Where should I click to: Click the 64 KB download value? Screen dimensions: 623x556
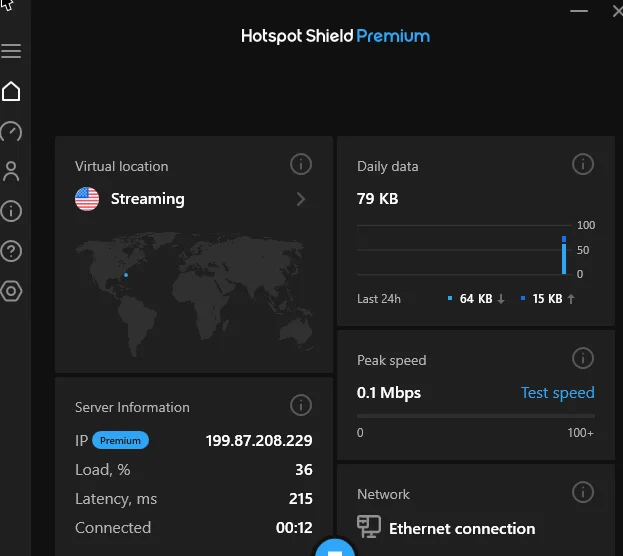[476, 298]
